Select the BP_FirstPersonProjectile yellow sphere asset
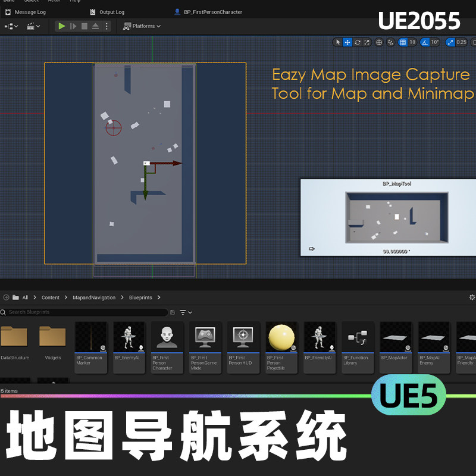The image size is (476, 476). [x=281, y=336]
